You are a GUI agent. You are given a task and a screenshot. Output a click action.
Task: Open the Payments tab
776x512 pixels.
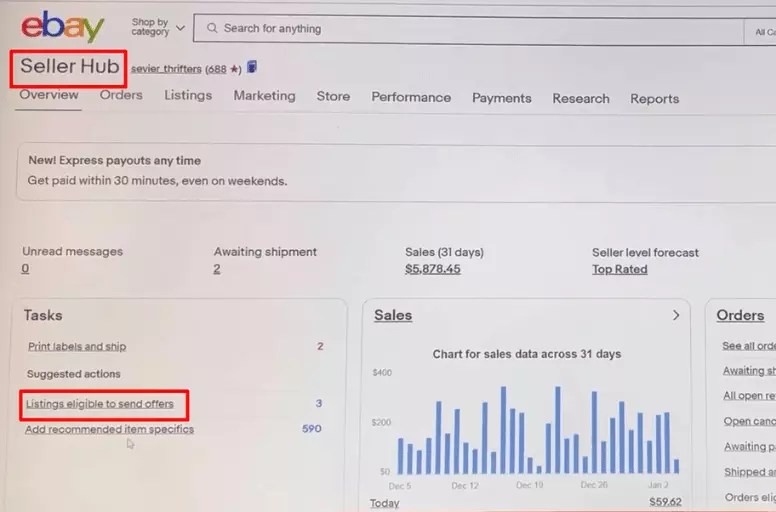tap(501, 98)
